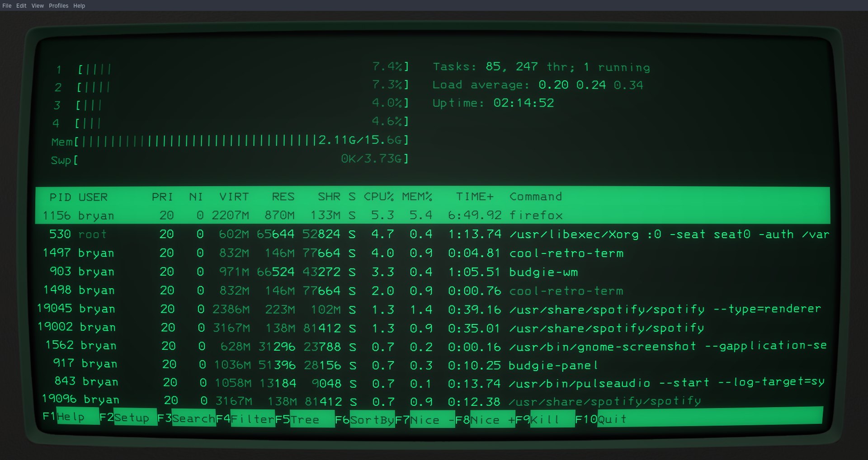Sort by the PID column header
The image size is (868, 460).
click(60, 197)
